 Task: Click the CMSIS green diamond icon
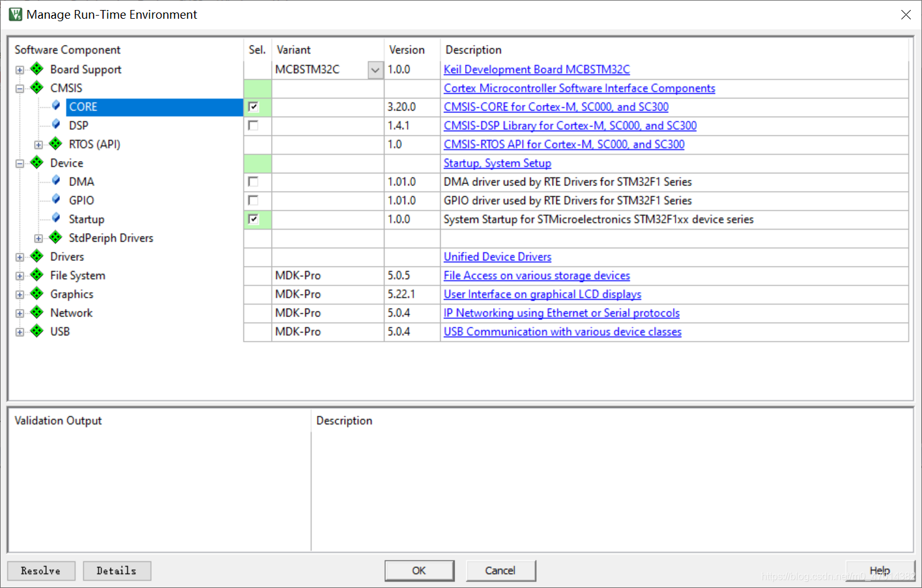coord(37,87)
